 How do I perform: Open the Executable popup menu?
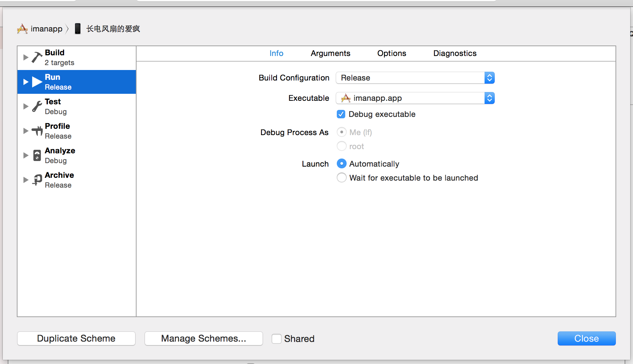point(415,98)
